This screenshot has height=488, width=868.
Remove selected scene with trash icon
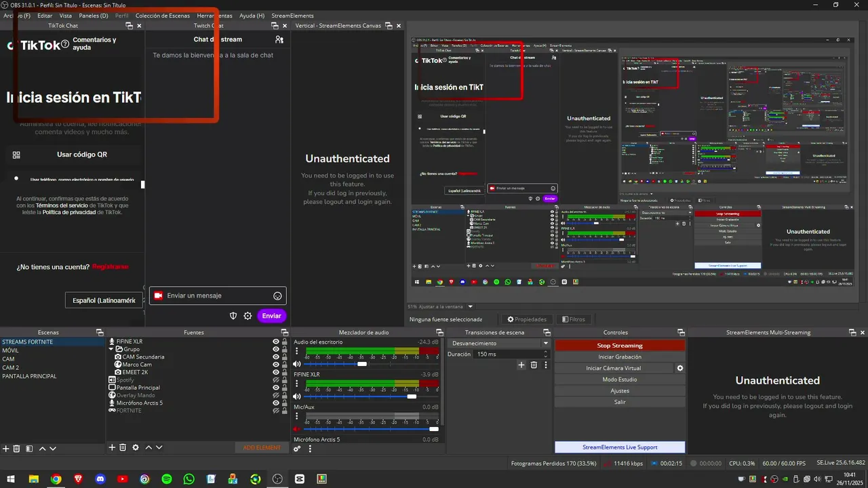coord(17,449)
